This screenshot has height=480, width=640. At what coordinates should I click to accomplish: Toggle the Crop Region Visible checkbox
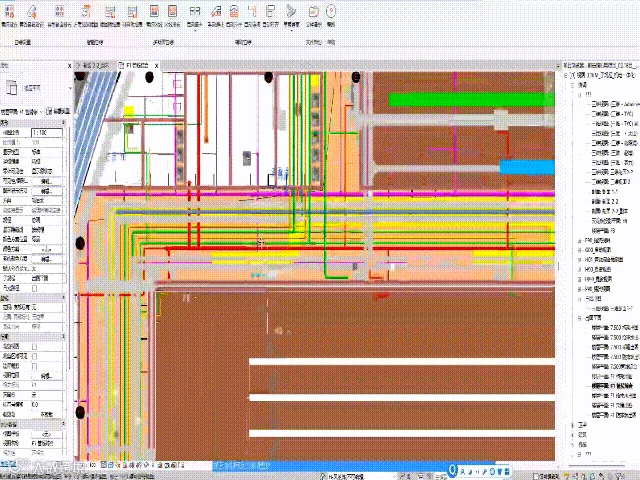[x=36, y=356]
